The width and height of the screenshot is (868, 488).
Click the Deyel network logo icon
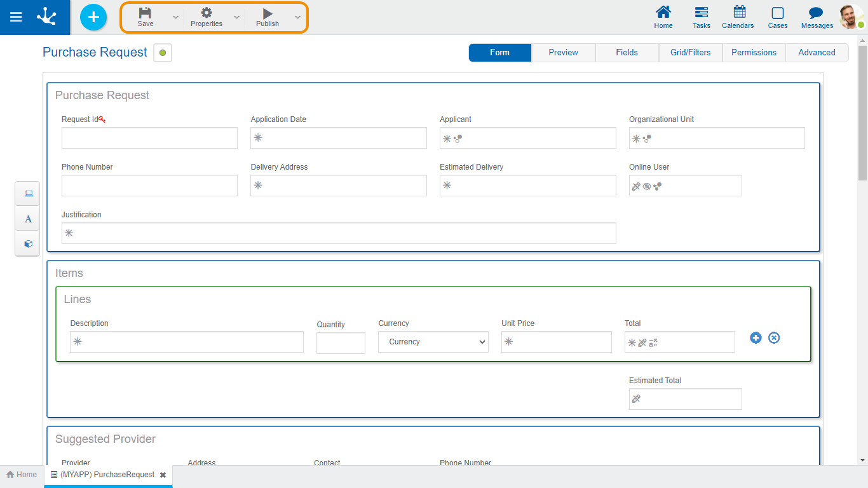pos(46,17)
